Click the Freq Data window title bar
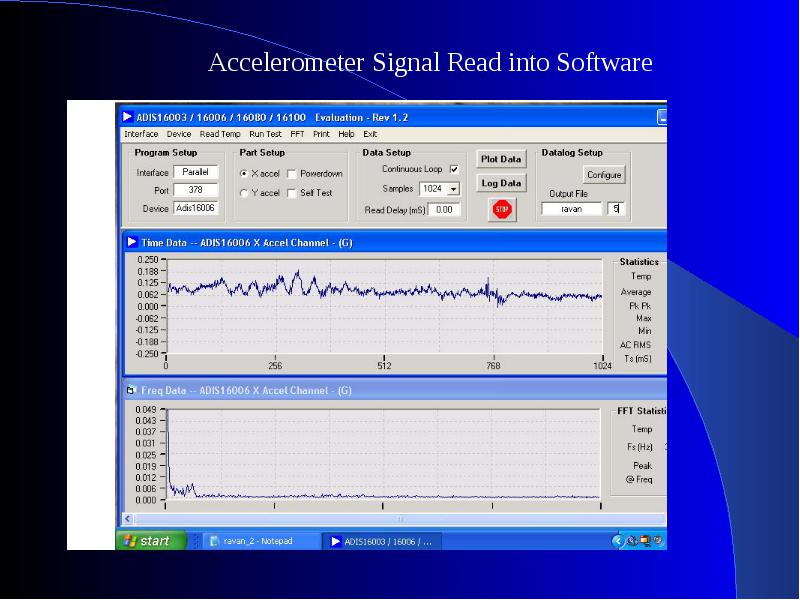800x600 pixels. [x=395, y=390]
